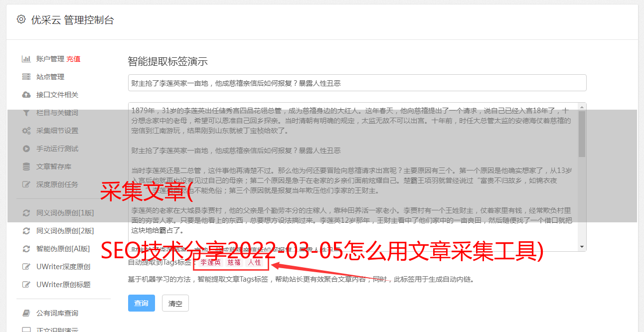Click refresh icon beside 同义词伪原创[2版]

pos(26,231)
